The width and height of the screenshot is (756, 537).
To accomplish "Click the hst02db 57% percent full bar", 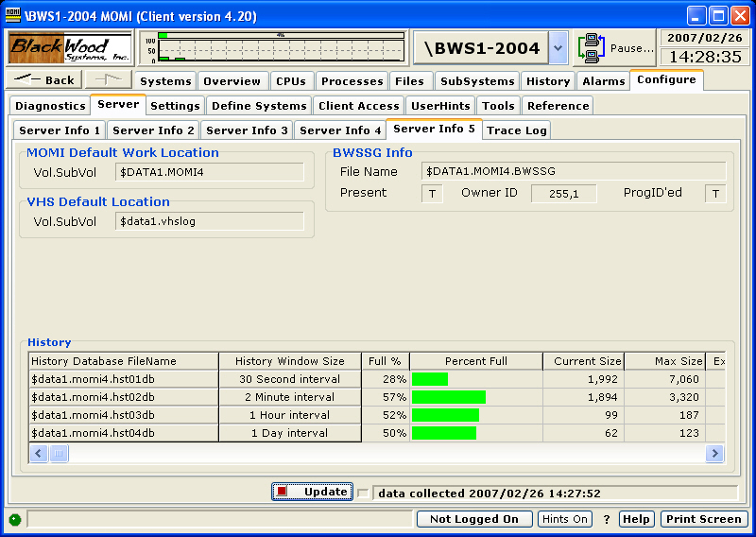I will (x=449, y=397).
